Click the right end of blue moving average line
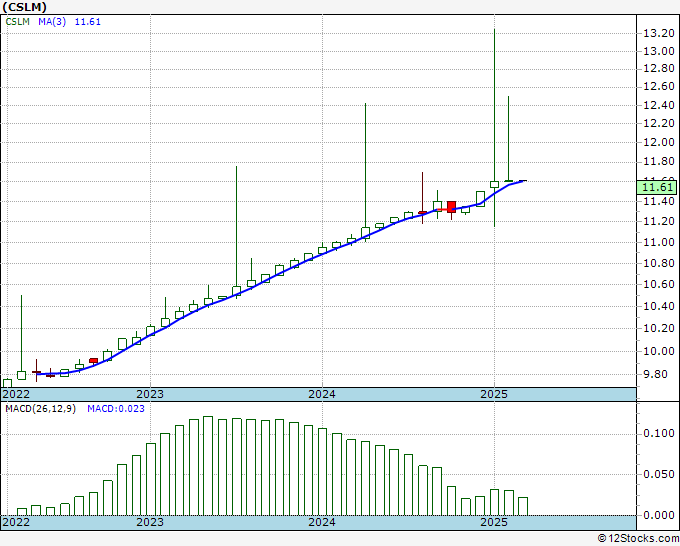 [523, 181]
